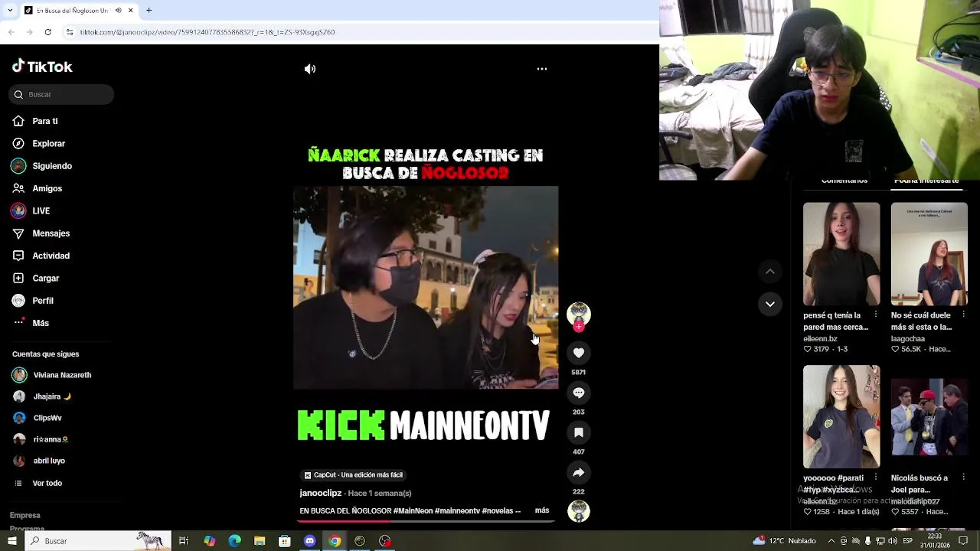Open options dots for 'pensé q tenía' video
The image size is (980, 551).
tap(876, 315)
